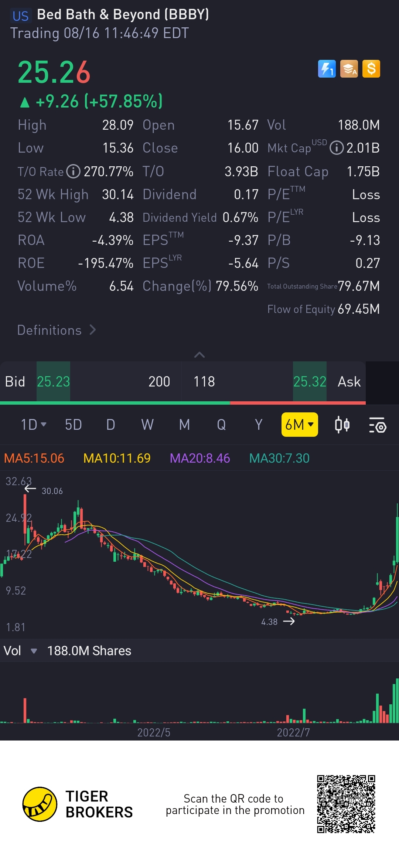Tap the yellow dollar sign icon
Viewport: 399px width, 868px height.
(x=371, y=69)
